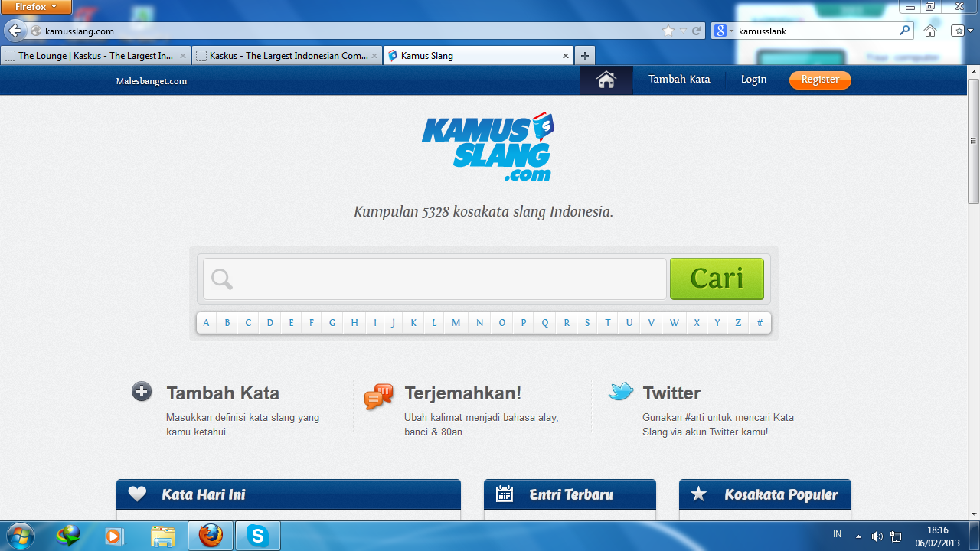
Task: Open the Tambah Kata heading link
Action: click(x=223, y=393)
